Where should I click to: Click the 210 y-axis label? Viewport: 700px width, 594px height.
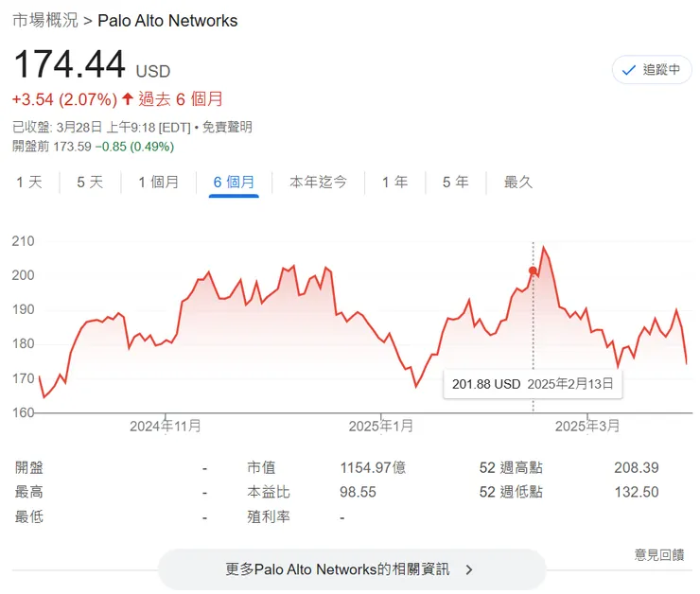[24, 241]
